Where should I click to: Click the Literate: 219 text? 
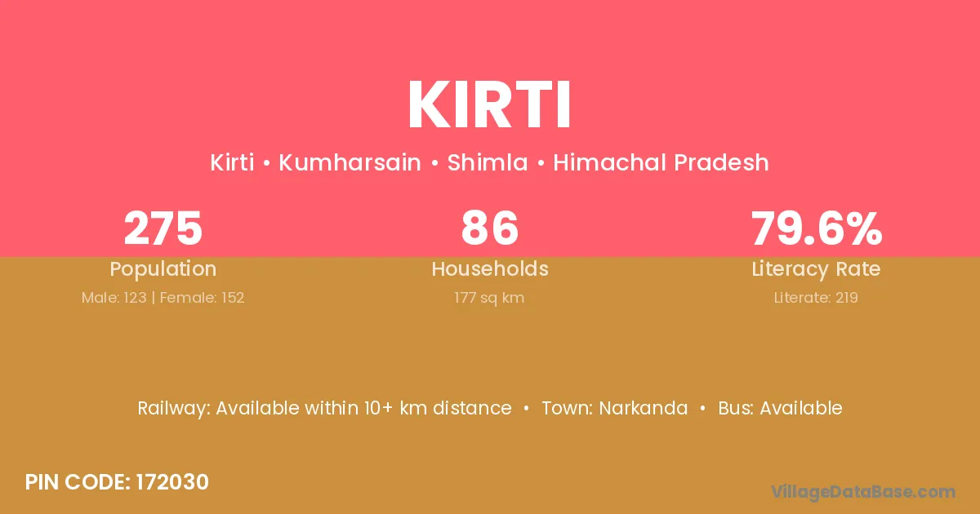[816, 298]
